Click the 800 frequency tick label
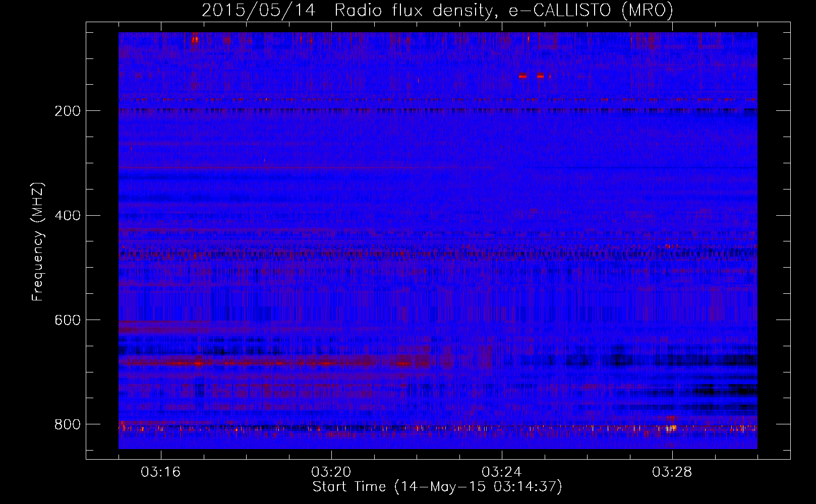Screen dimensions: 816x504 click(67, 424)
